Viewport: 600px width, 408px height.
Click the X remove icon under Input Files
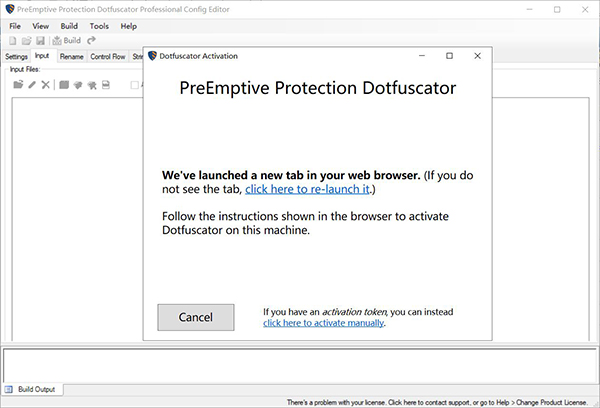pos(46,85)
